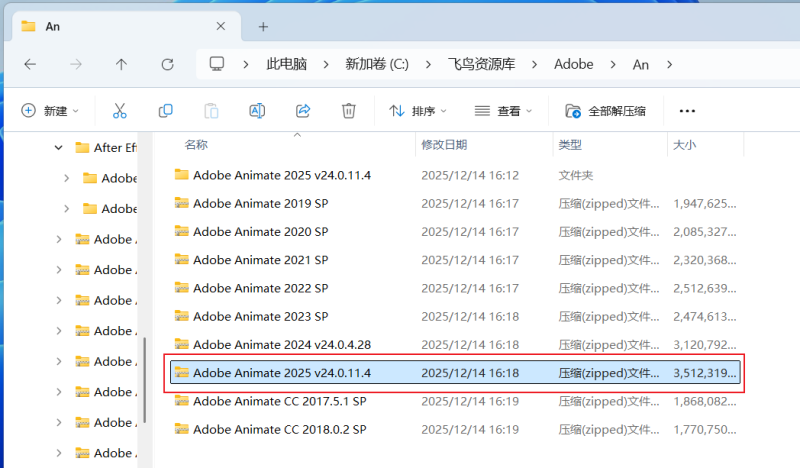Click the Delete trash can icon

point(348,111)
